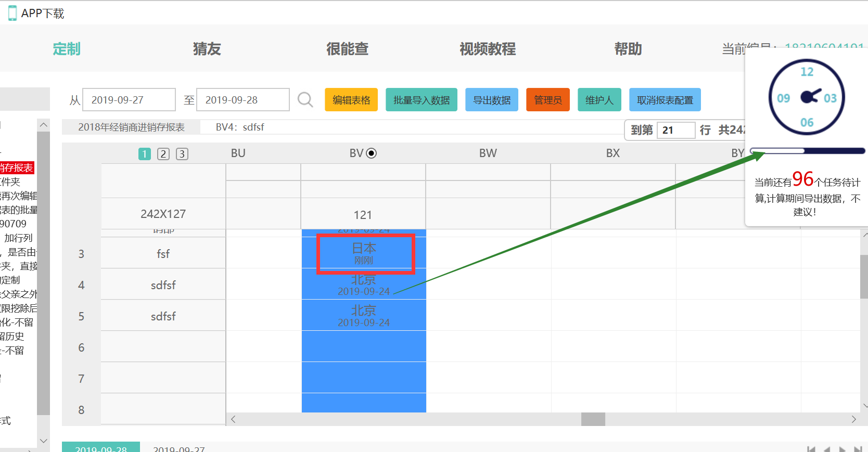Click the APP下载 link text
Viewport: 868px width, 452px height.
point(43,14)
